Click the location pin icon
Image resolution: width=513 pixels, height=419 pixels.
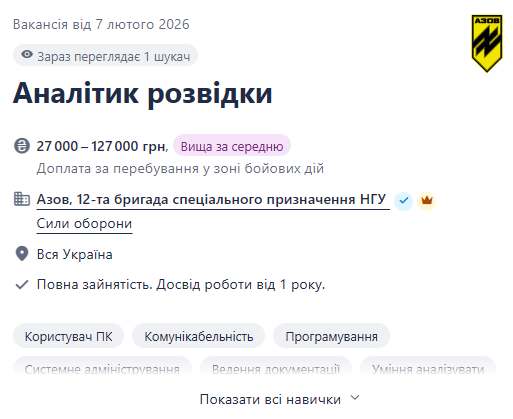pos(22,254)
